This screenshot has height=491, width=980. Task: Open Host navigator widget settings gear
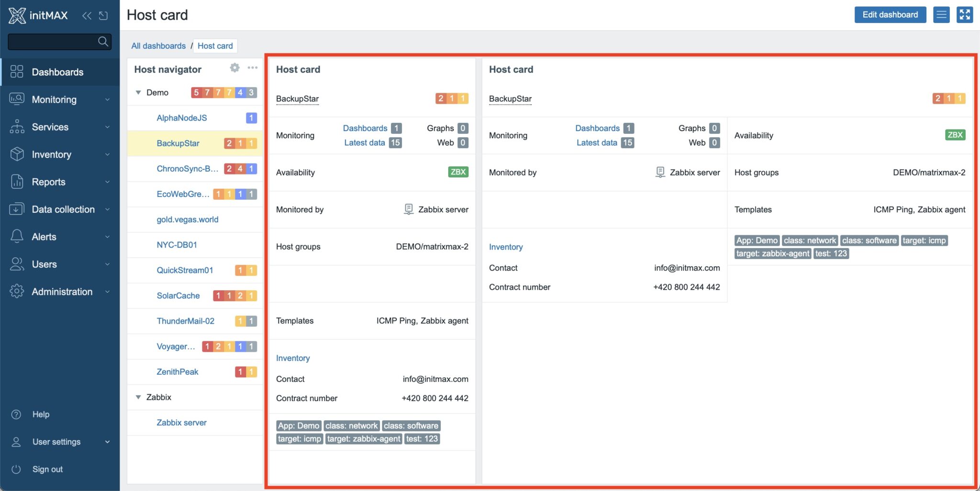[x=234, y=68]
